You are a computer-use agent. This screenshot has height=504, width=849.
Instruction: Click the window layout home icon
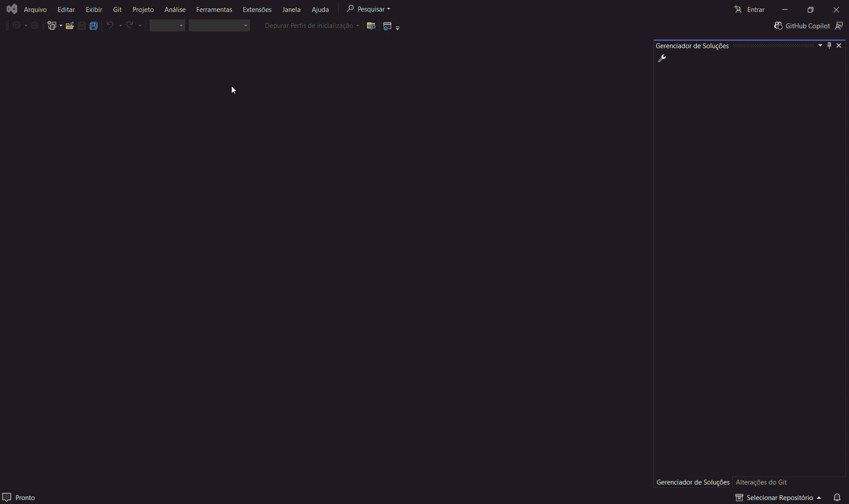coord(387,26)
